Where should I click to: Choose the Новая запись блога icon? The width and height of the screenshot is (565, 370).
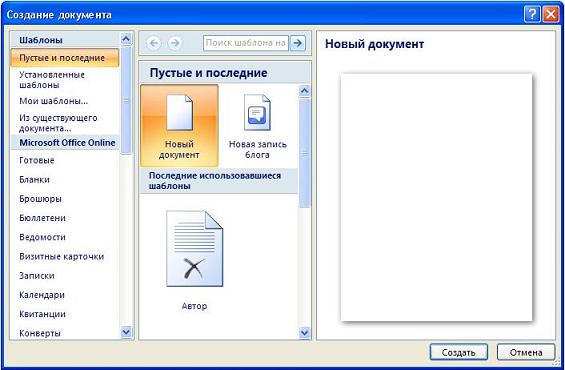click(257, 125)
